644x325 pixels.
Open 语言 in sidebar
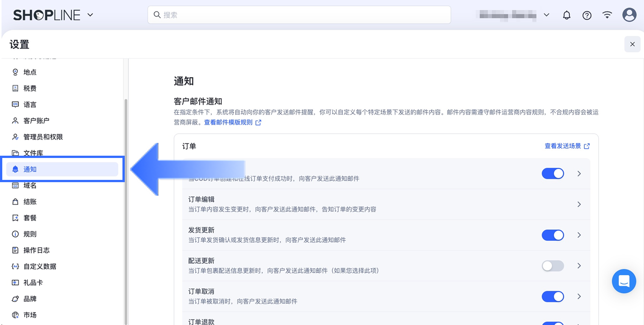coord(30,105)
